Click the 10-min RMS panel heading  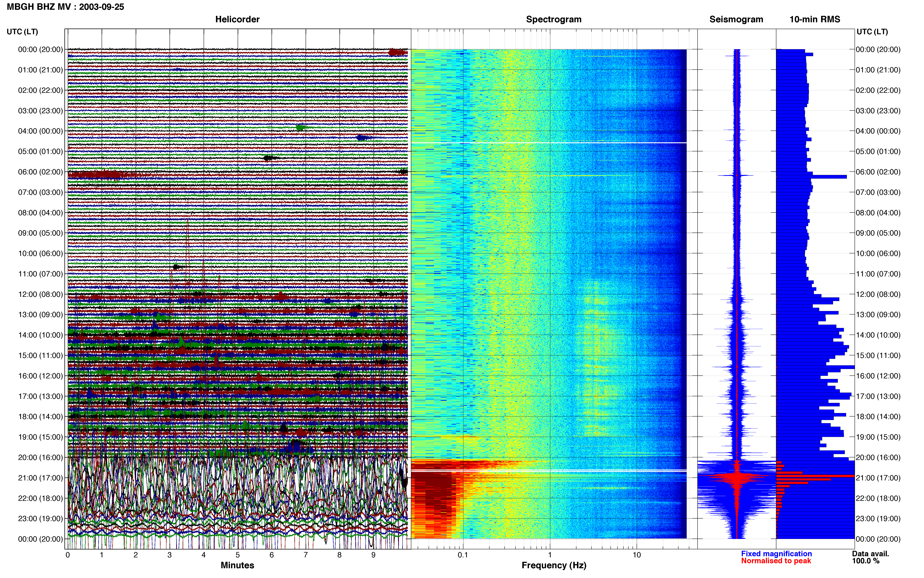point(815,20)
